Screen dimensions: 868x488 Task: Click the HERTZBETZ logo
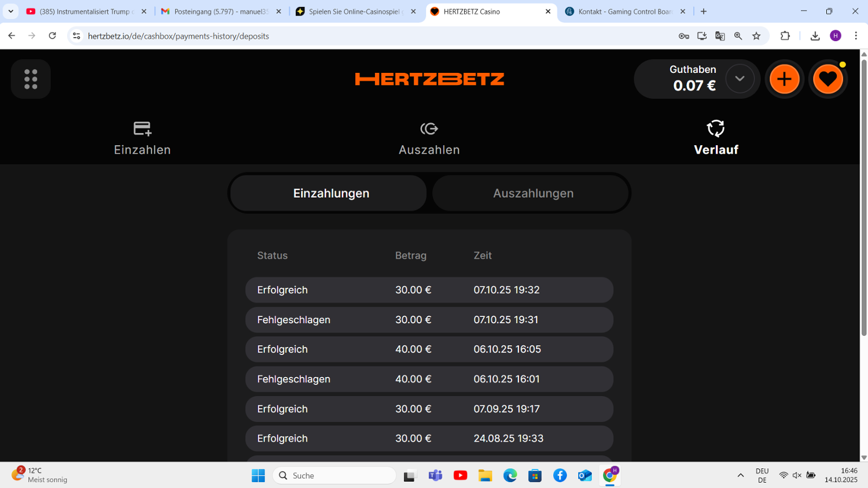[429, 79]
